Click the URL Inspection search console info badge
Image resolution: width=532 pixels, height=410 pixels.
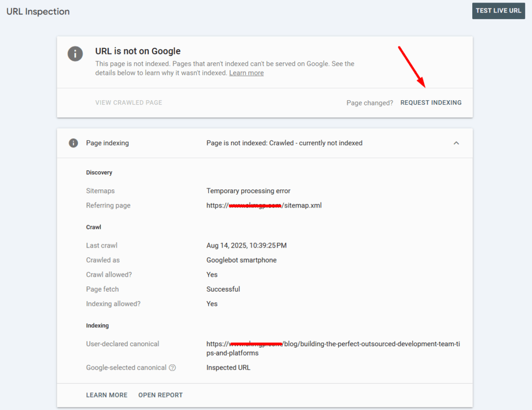(x=75, y=54)
